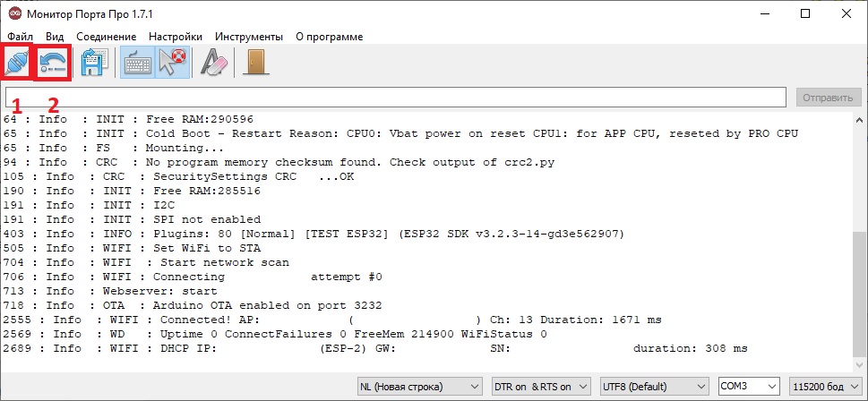Image resolution: width=868 pixels, height=401 pixels.
Task: Click the clear text eraser icon
Action: 213,62
